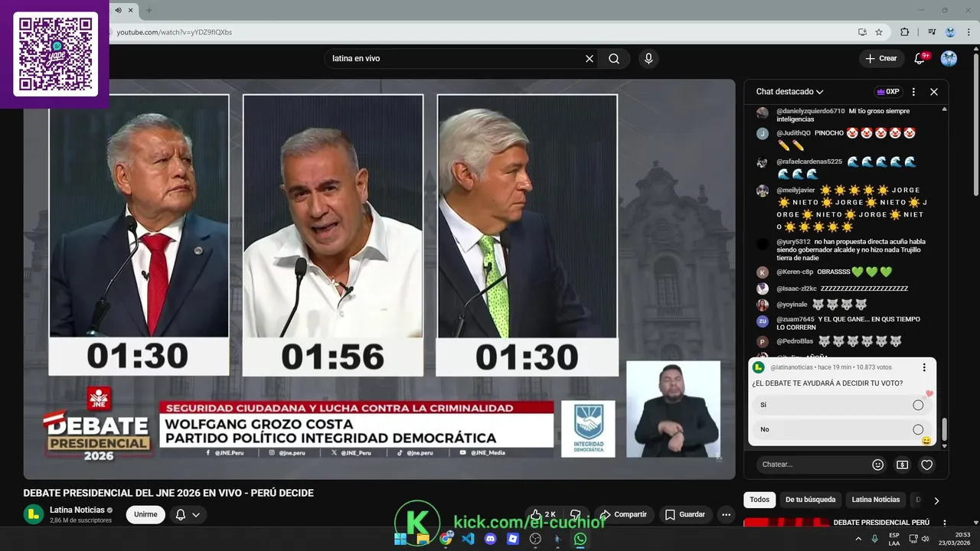The height and width of the screenshot is (551, 980).
Task: Click the volume and network tray icons
Action: (x=919, y=539)
